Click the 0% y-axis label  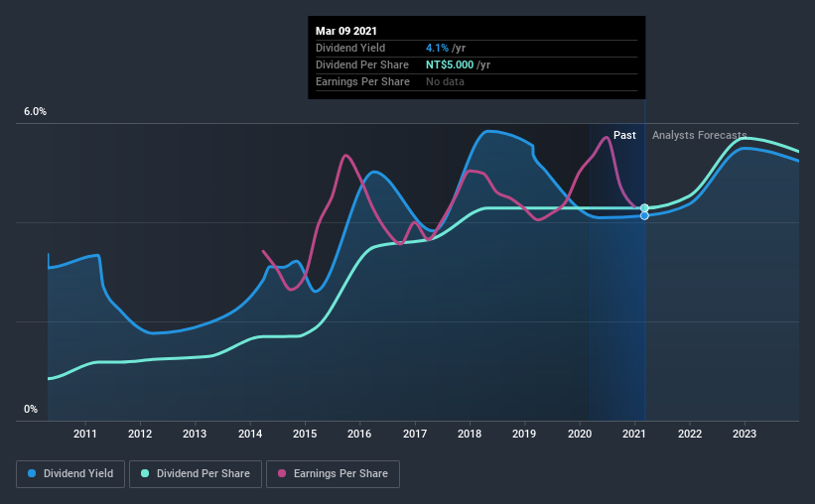(31, 410)
